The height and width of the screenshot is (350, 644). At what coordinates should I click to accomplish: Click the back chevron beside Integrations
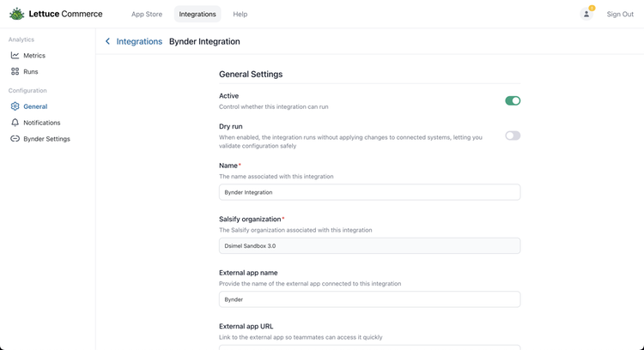click(x=107, y=41)
